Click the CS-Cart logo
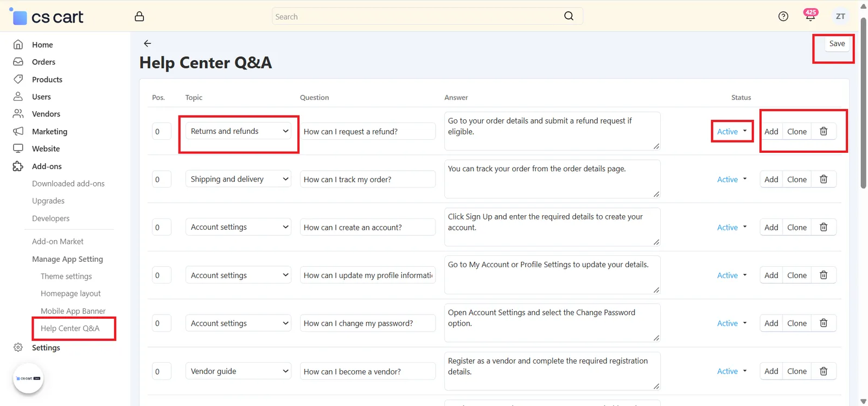The width and height of the screenshot is (868, 406). coord(48,17)
